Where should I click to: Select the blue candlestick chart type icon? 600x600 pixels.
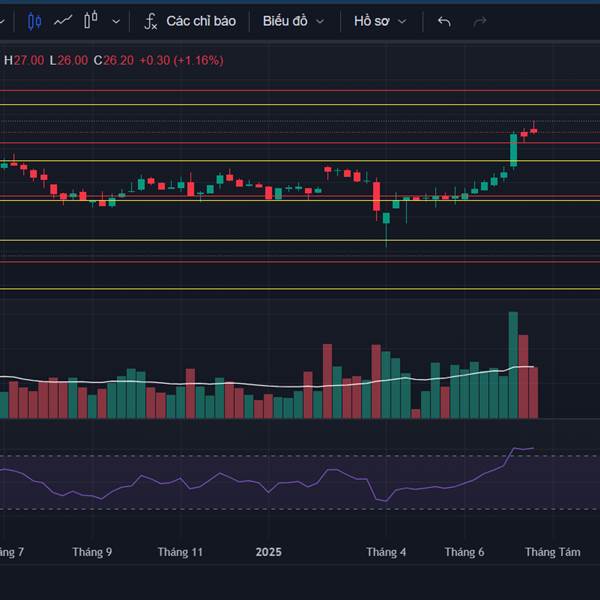click(34, 21)
